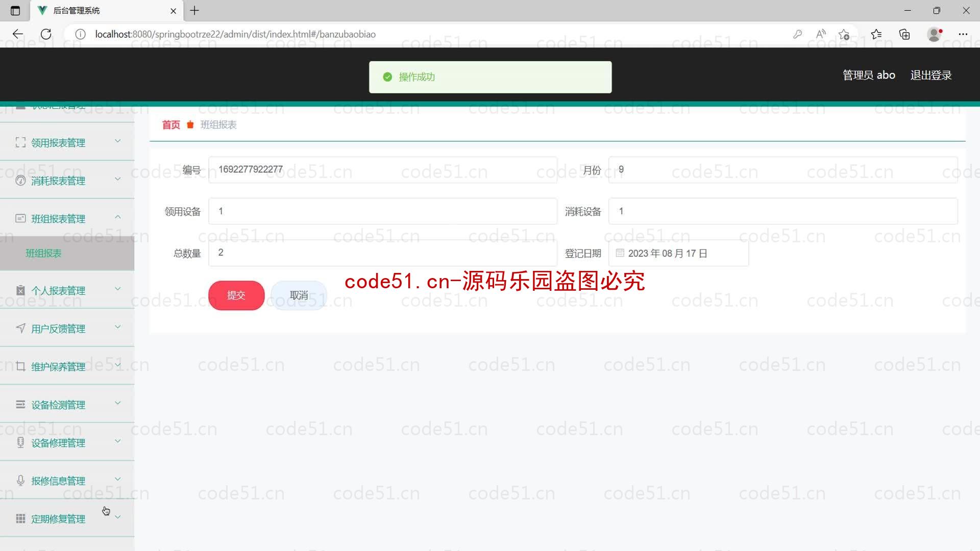This screenshot has height=551, width=980.
Task: Open the 报修信息管理 menu
Action: (67, 481)
